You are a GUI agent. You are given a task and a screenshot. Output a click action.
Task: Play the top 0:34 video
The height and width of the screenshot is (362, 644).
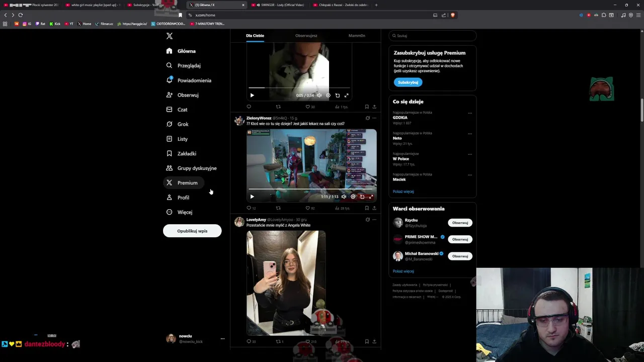(x=252, y=95)
